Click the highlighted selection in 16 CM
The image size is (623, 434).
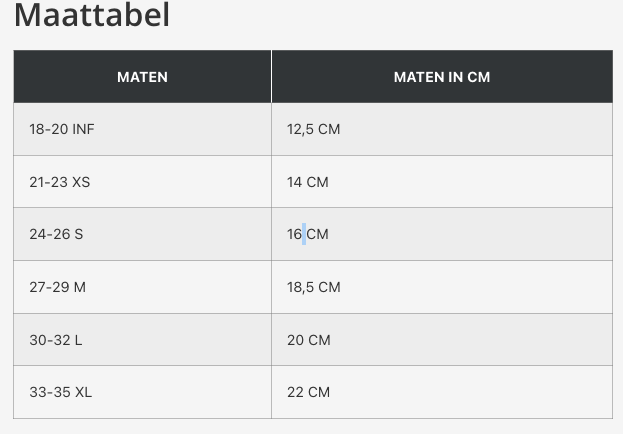pos(304,234)
